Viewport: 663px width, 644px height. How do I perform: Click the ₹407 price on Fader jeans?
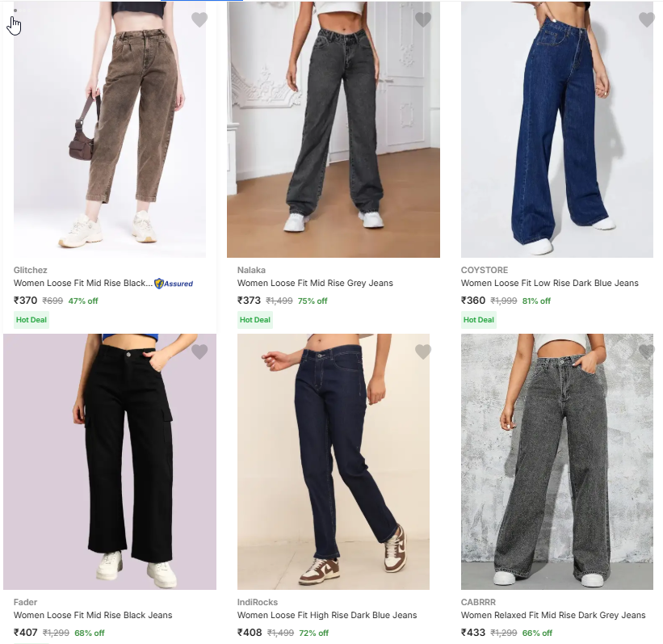point(25,633)
